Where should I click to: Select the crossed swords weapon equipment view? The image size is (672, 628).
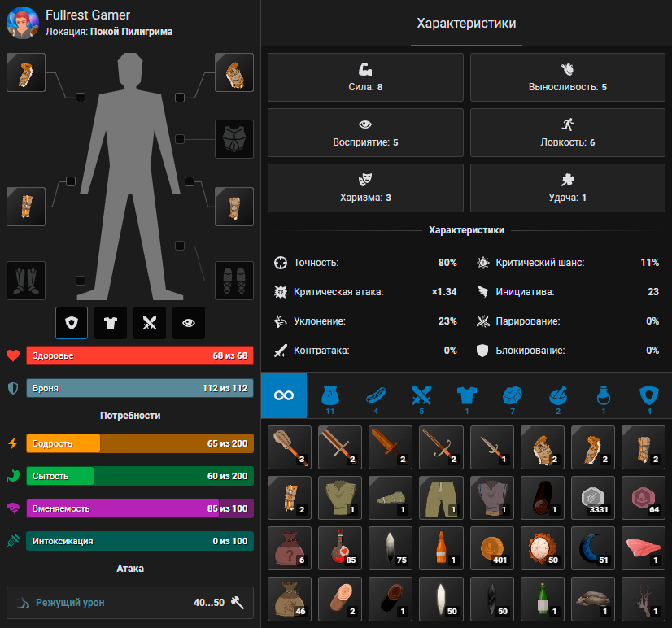(150, 323)
